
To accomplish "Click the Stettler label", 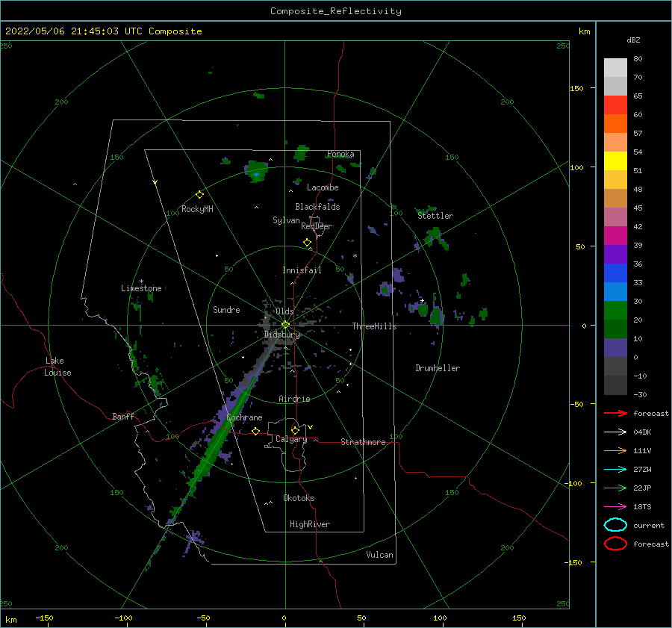I will click(x=435, y=216).
